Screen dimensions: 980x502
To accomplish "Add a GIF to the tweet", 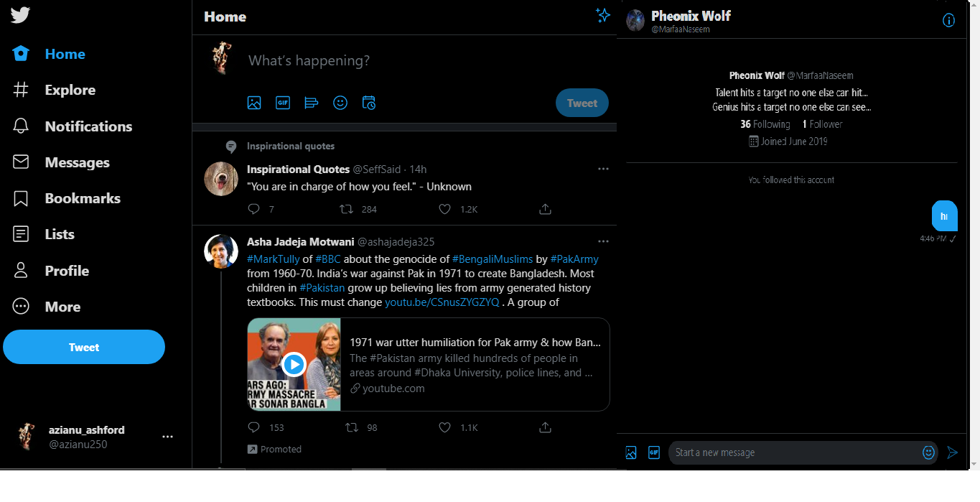I will coord(283,103).
